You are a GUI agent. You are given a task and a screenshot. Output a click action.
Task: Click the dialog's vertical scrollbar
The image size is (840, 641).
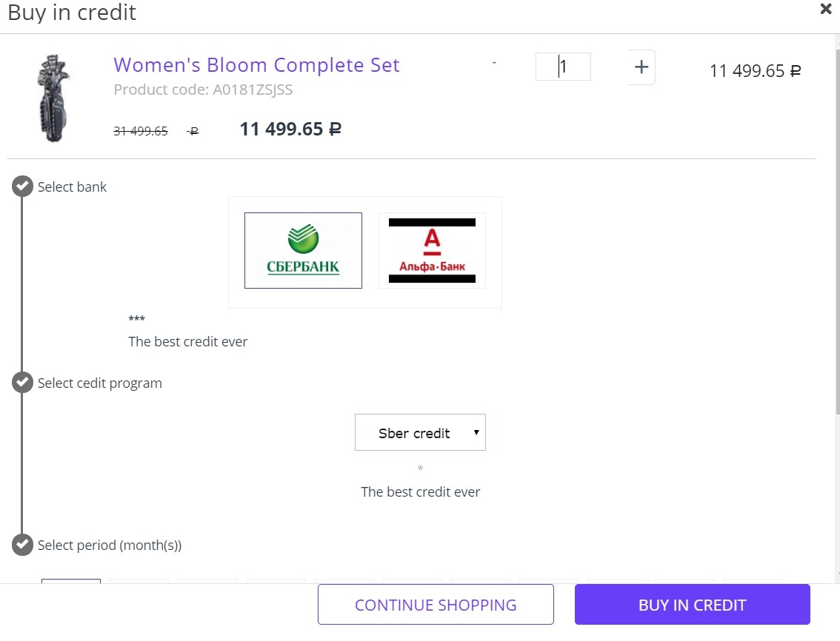(x=837, y=230)
